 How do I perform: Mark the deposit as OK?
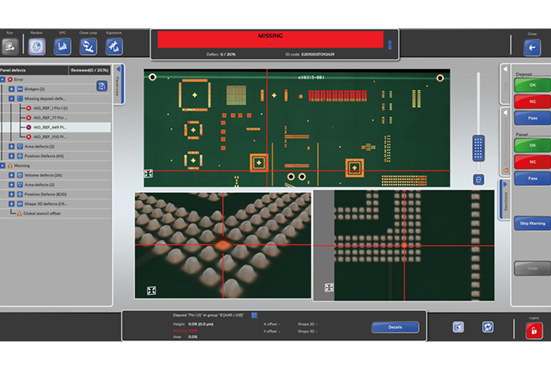532,85
